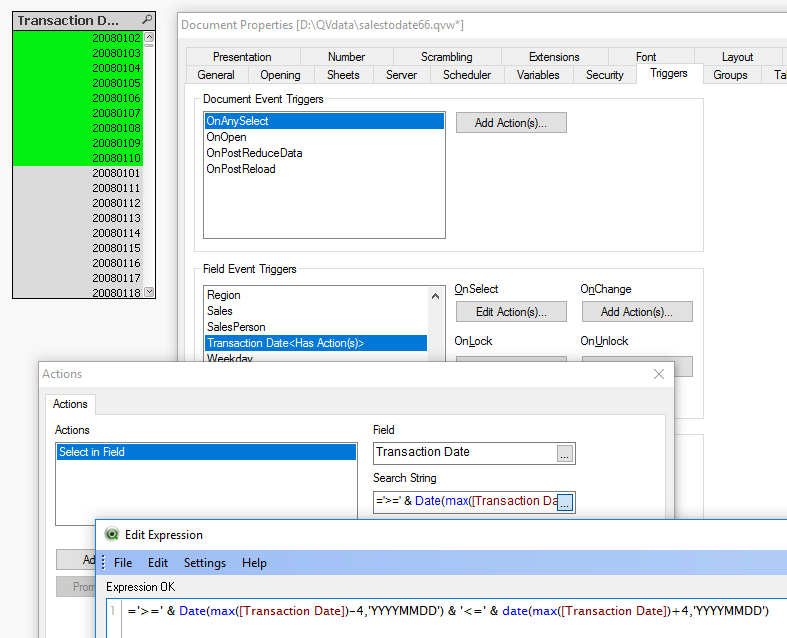Click Edit Action(s) button under OnSelect
This screenshot has height=638, width=787.
point(511,312)
